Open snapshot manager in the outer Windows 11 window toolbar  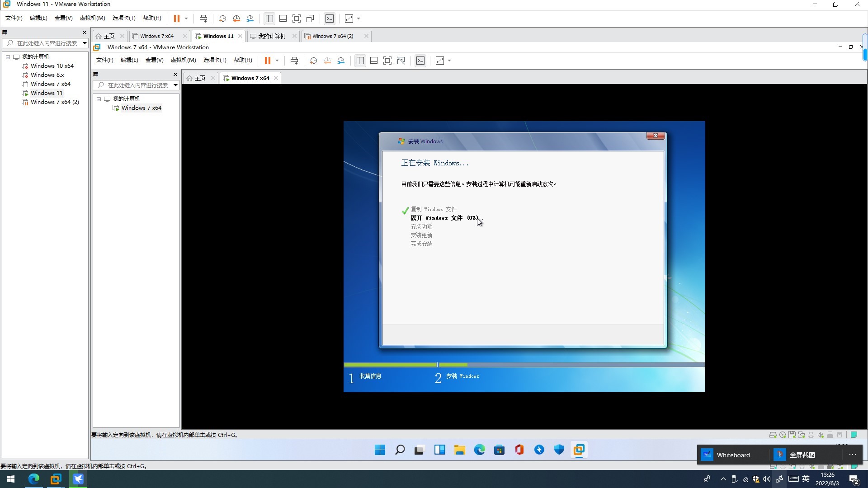point(250,19)
